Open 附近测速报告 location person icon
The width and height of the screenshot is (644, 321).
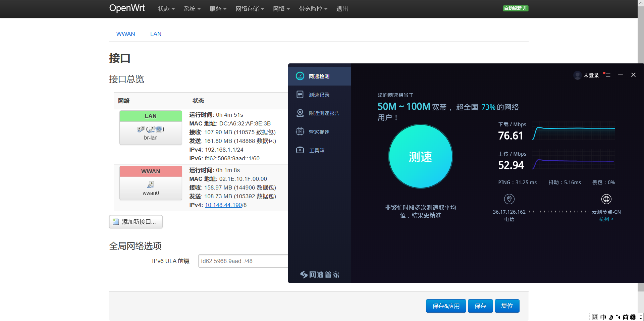(x=300, y=113)
